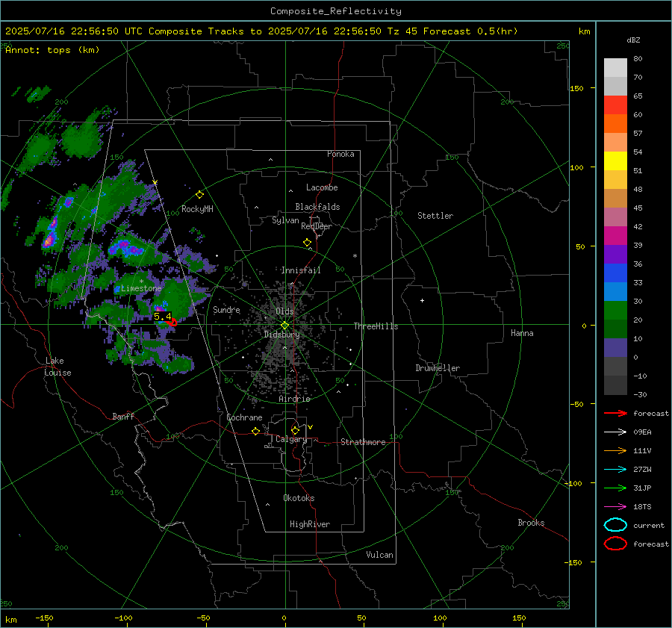Screen dimensions: 672x628
Task: Click the asterisk marker above Limestone
Action: tap(141, 282)
